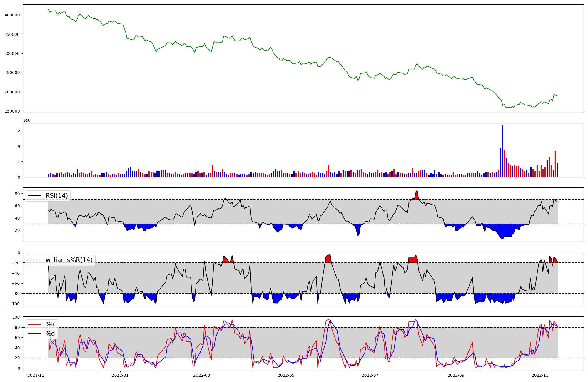Click the 2022-03 date axis label

[x=202, y=375]
